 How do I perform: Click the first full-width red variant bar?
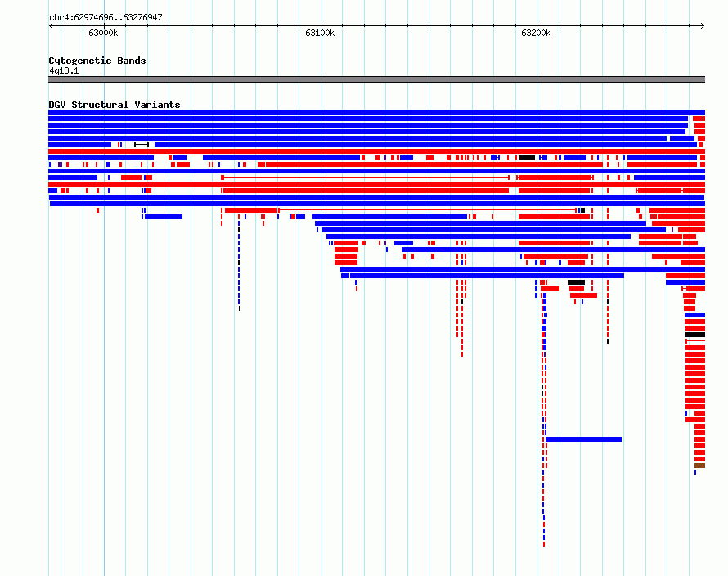coord(376,151)
